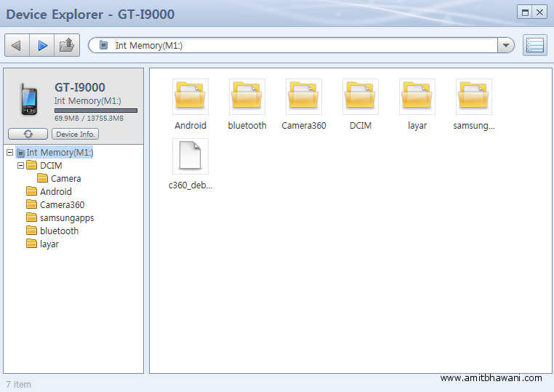Select layar in the folder tree
The image size is (554, 392).
tap(42, 244)
